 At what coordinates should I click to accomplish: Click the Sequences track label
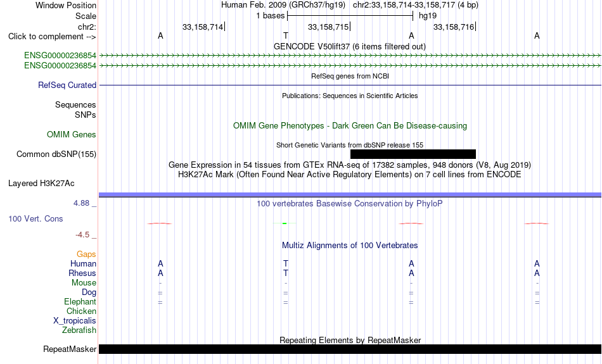pyautogui.click(x=75, y=104)
